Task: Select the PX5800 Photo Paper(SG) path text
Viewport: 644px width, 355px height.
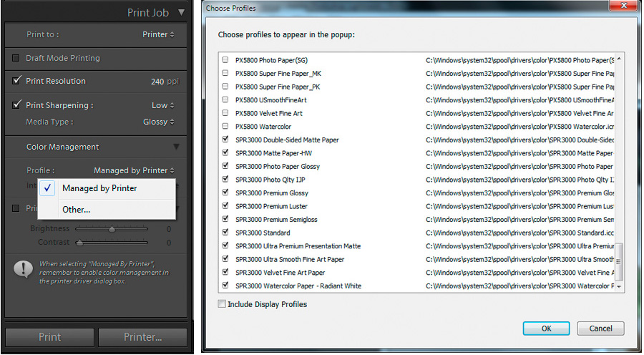Action: (519, 60)
